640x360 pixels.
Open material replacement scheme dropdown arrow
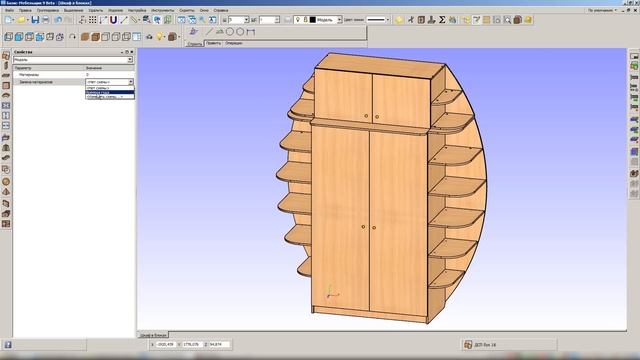coord(131,82)
